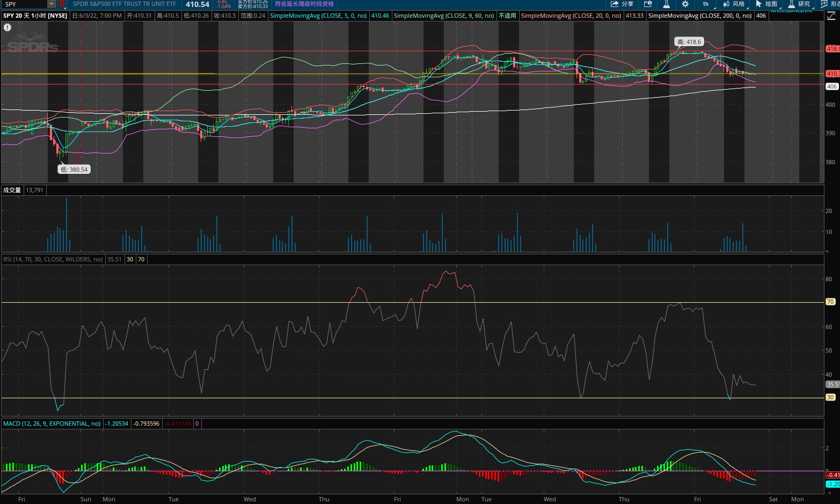The height and width of the screenshot is (504, 840).
Task: Click the SPDR S&P500 ETF TRUST description
Action: pyautogui.click(x=125, y=4)
